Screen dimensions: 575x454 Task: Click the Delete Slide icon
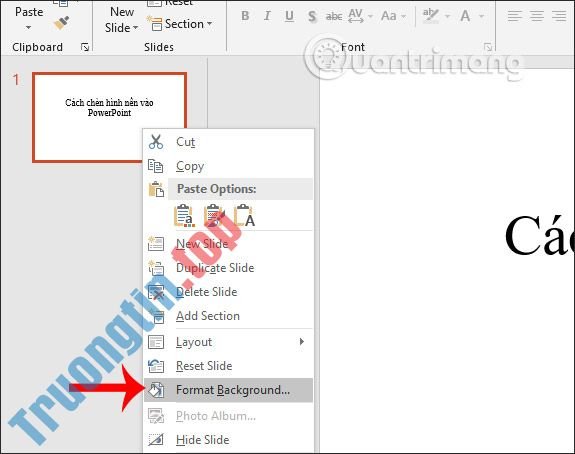pos(156,292)
